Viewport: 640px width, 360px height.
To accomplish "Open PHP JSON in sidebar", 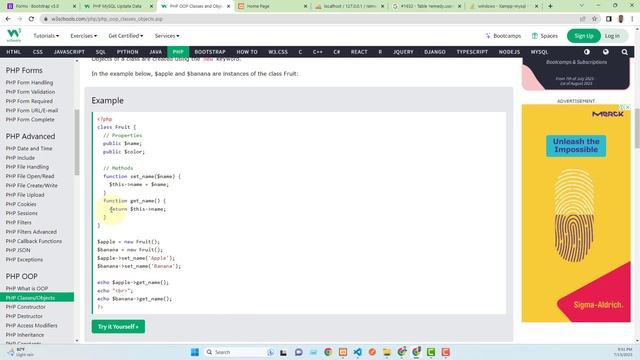I will click(x=18, y=250).
